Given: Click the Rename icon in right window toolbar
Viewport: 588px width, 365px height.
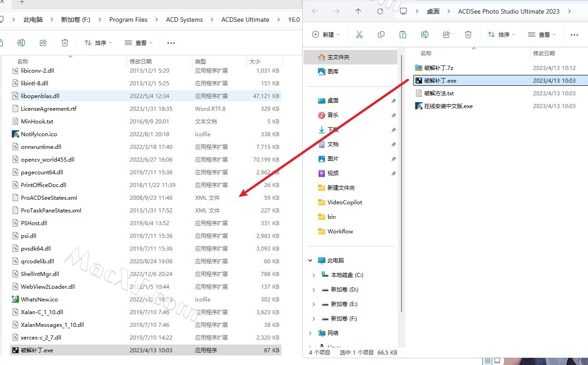Looking at the screenshot, I should pos(424,35).
